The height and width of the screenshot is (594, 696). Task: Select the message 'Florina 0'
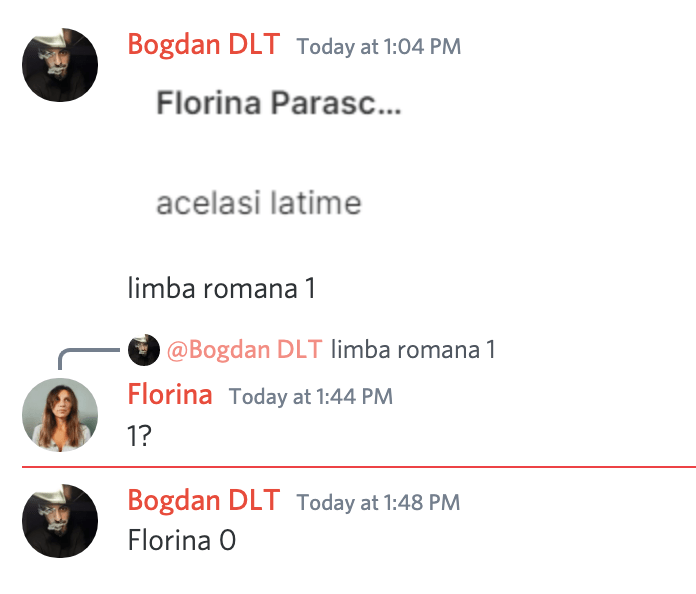(181, 541)
